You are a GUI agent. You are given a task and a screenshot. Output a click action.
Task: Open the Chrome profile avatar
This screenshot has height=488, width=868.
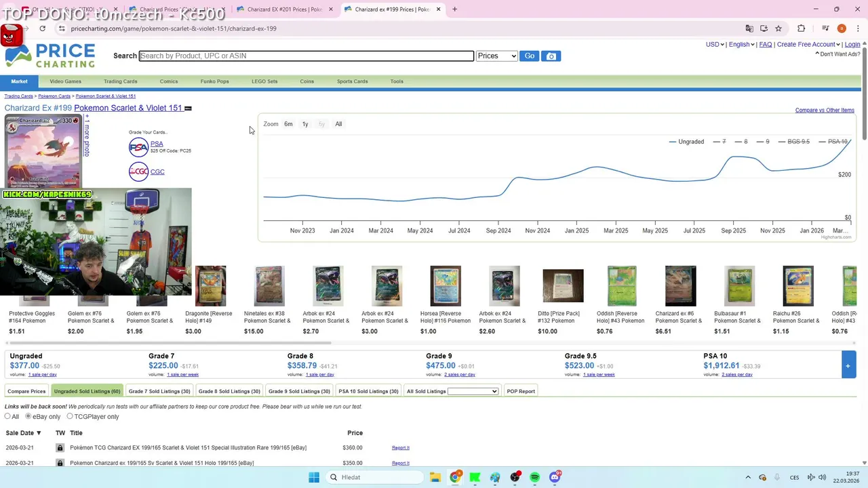pyautogui.click(x=842, y=28)
